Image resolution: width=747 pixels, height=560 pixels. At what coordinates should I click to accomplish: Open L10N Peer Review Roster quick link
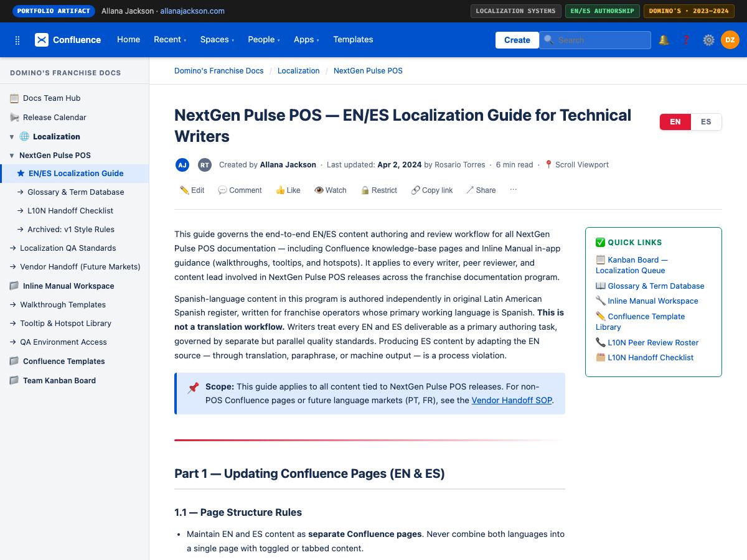click(x=647, y=342)
